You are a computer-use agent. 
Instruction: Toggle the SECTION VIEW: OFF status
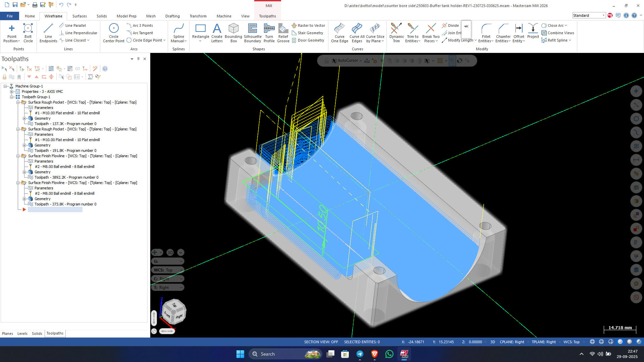321,342
